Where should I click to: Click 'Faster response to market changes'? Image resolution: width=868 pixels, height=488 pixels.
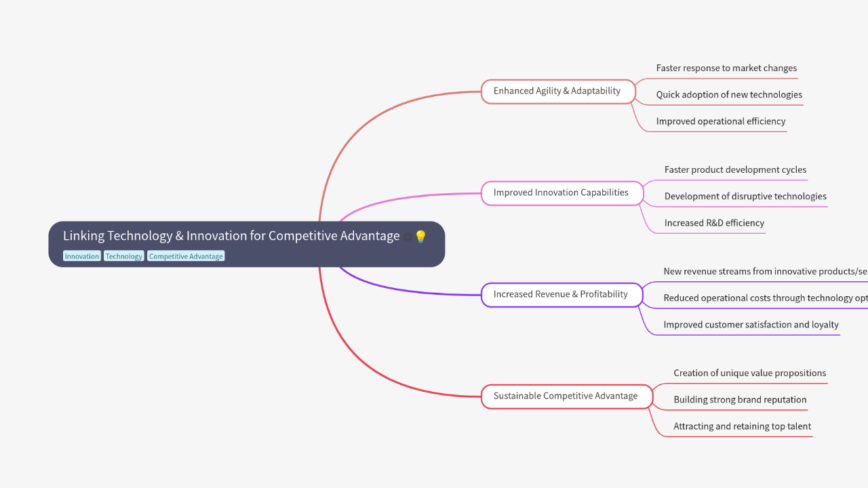[x=726, y=68]
